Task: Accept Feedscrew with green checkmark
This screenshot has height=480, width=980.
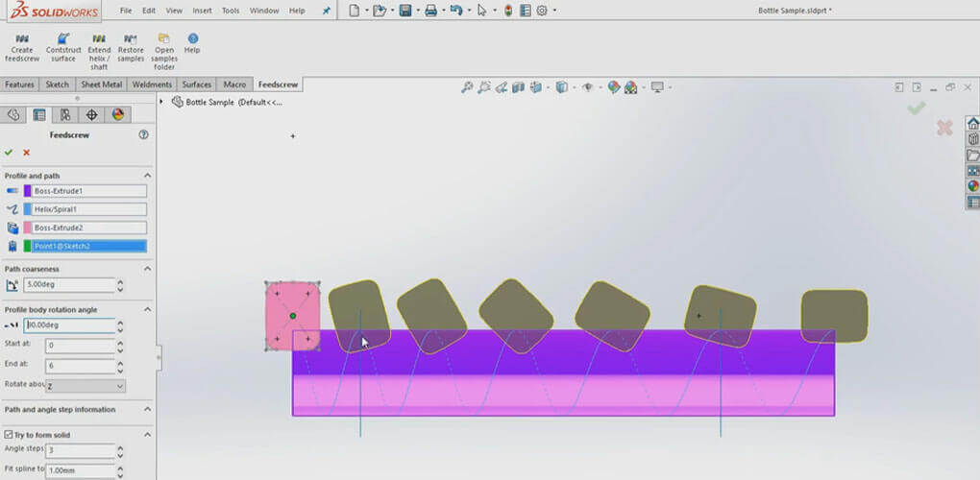Action: [x=8, y=153]
